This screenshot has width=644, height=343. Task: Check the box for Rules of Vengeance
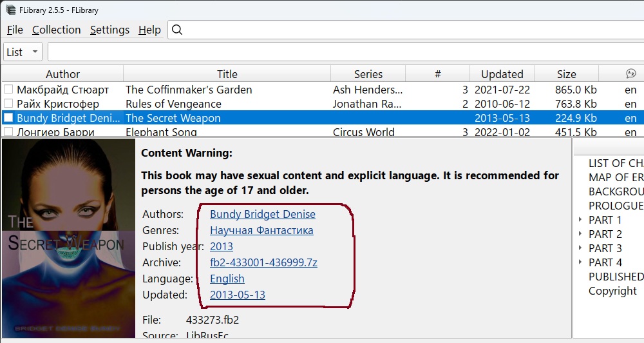coord(8,103)
